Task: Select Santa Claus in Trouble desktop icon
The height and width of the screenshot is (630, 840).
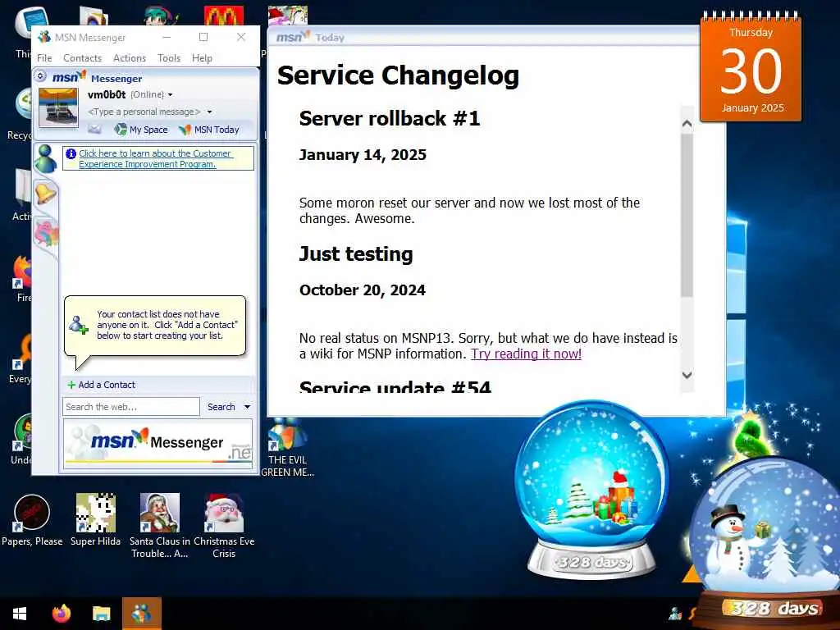Action: 160,526
